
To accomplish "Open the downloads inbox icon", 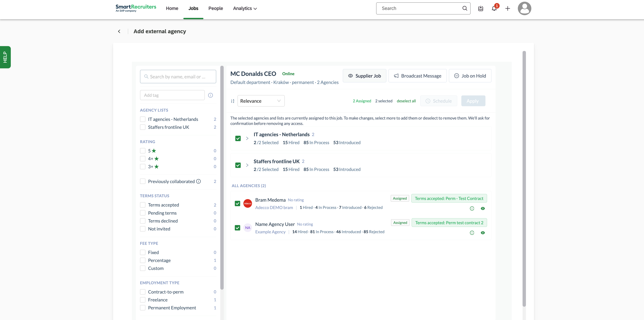I will coord(481,8).
